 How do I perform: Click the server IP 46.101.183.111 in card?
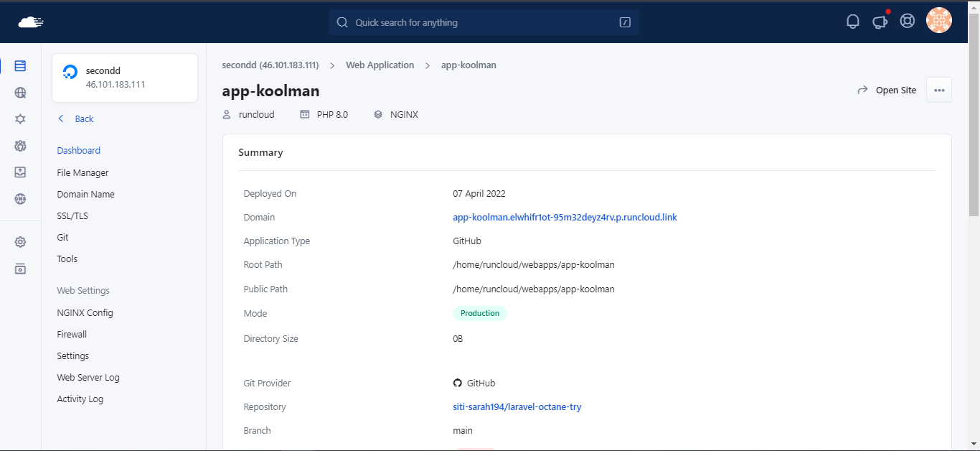tap(116, 85)
